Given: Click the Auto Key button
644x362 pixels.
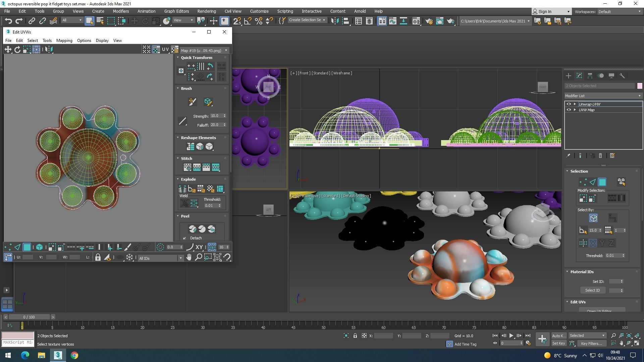Looking at the screenshot, I should point(558,336).
